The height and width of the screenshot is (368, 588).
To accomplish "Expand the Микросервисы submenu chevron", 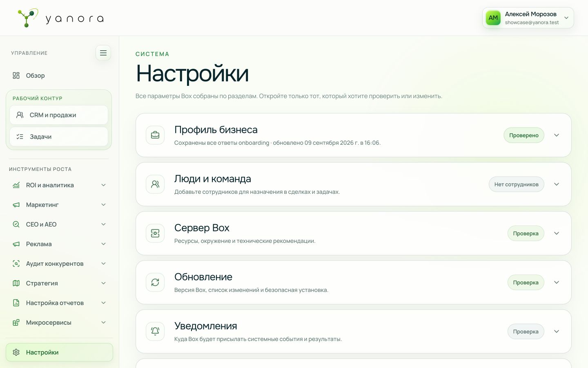I will tap(104, 323).
